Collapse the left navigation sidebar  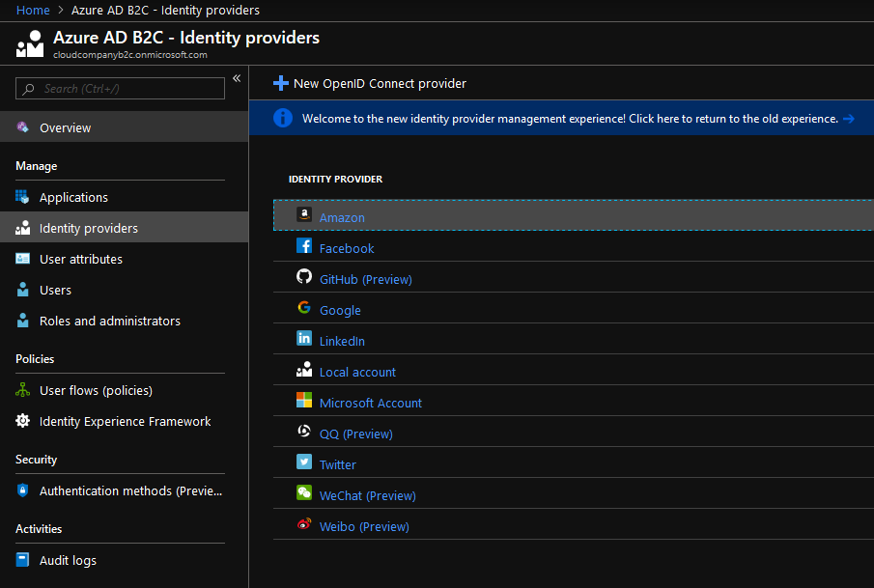point(236,78)
